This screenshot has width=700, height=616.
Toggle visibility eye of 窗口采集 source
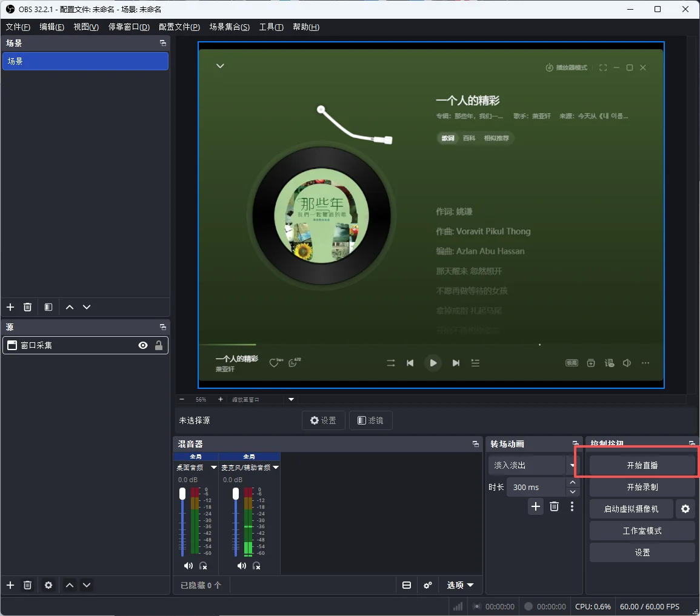(x=143, y=345)
